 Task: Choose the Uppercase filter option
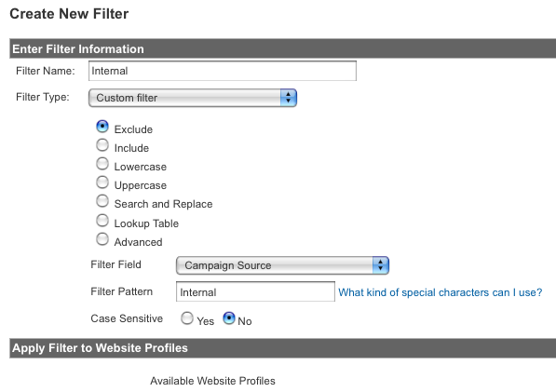[102, 182]
